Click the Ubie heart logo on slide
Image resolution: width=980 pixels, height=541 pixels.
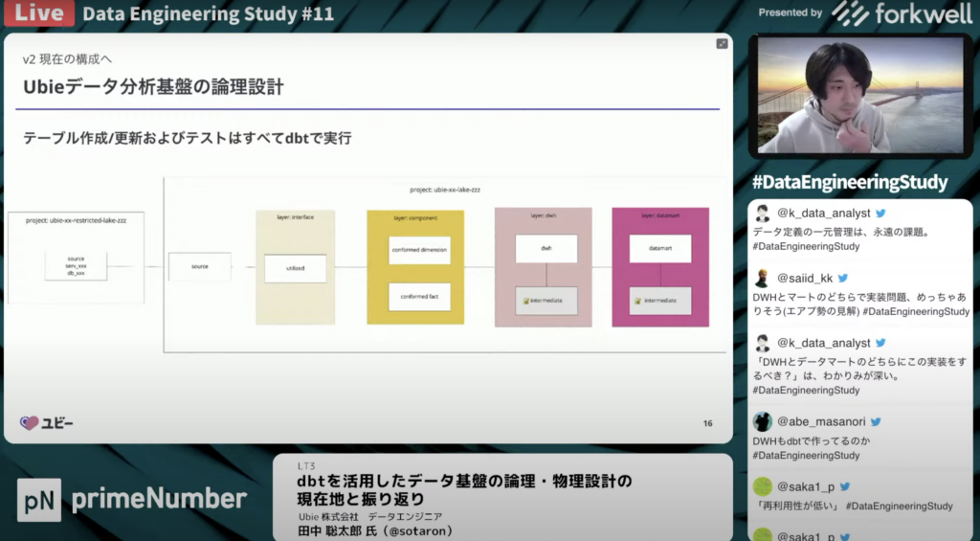30,422
